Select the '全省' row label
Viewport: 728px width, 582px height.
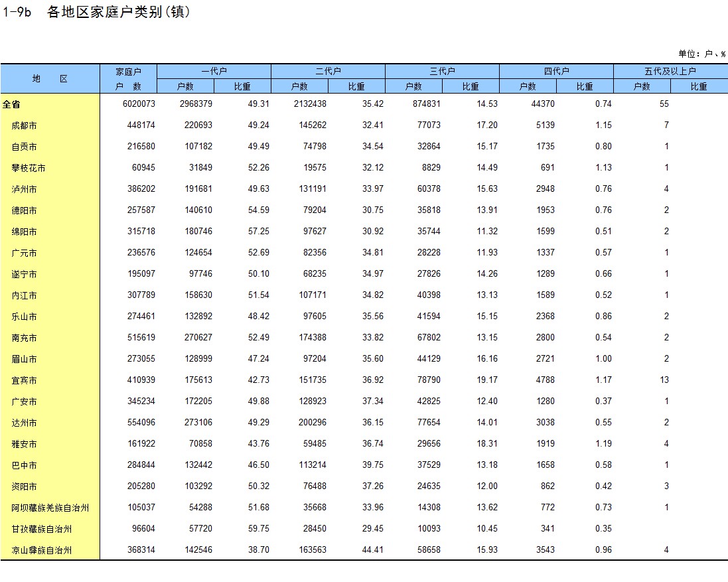click(11, 104)
